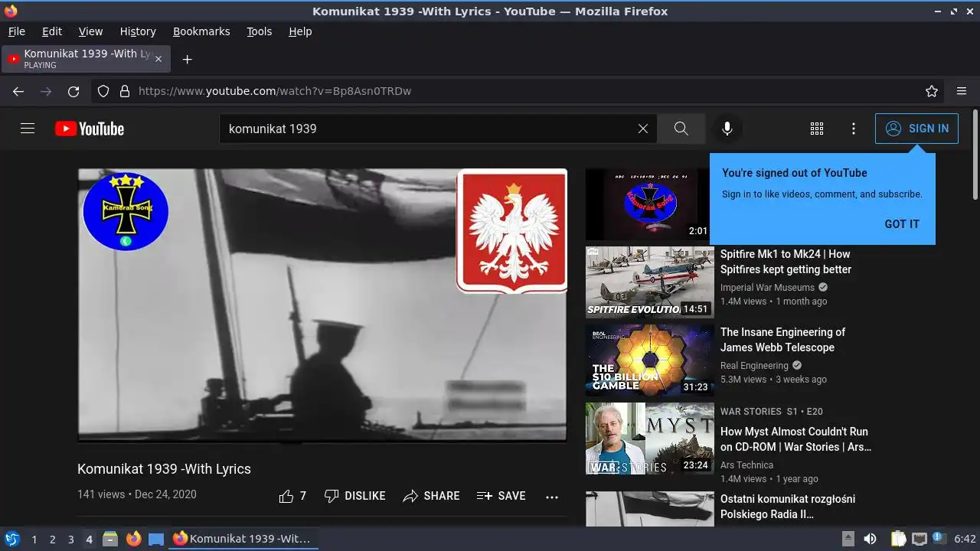This screenshot has height=551, width=980.
Task: Share the Komunikat 1939 video
Action: (431, 496)
